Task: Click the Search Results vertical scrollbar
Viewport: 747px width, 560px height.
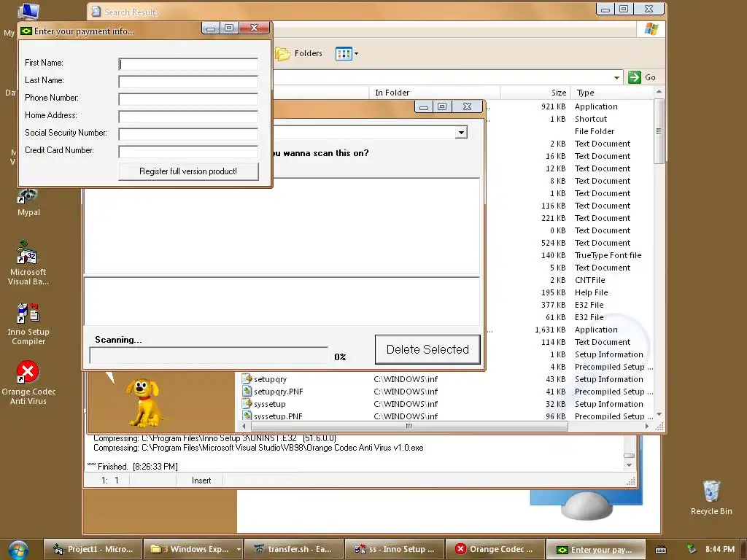Action: (x=659, y=131)
